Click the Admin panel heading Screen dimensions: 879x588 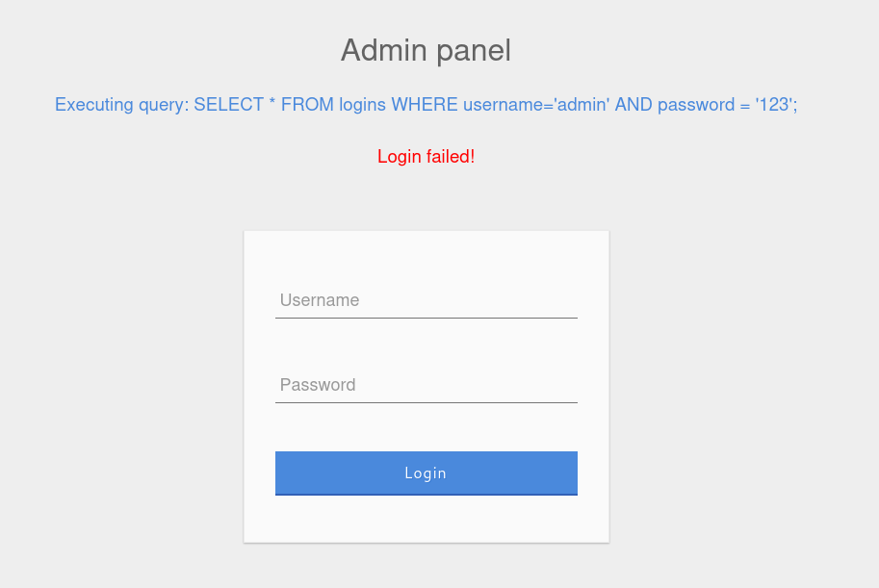click(x=426, y=50)
